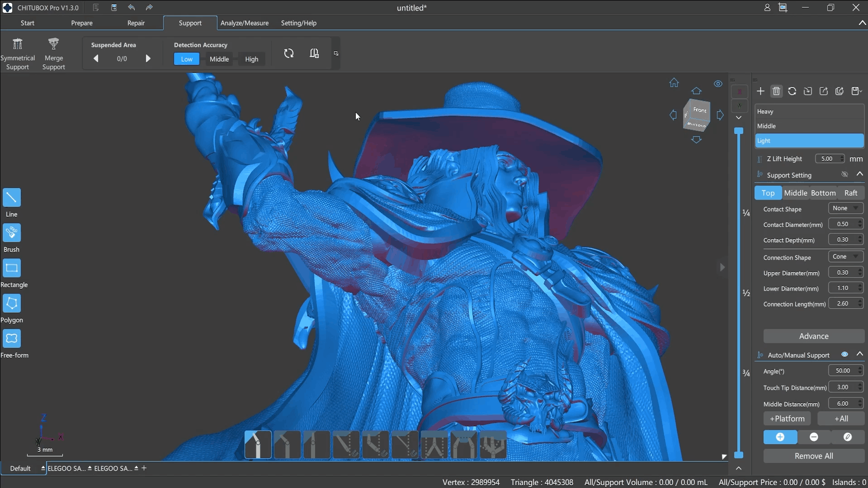868x488 pixels.
Task: Go to next suspended area
Action: [x=148, y=59]
